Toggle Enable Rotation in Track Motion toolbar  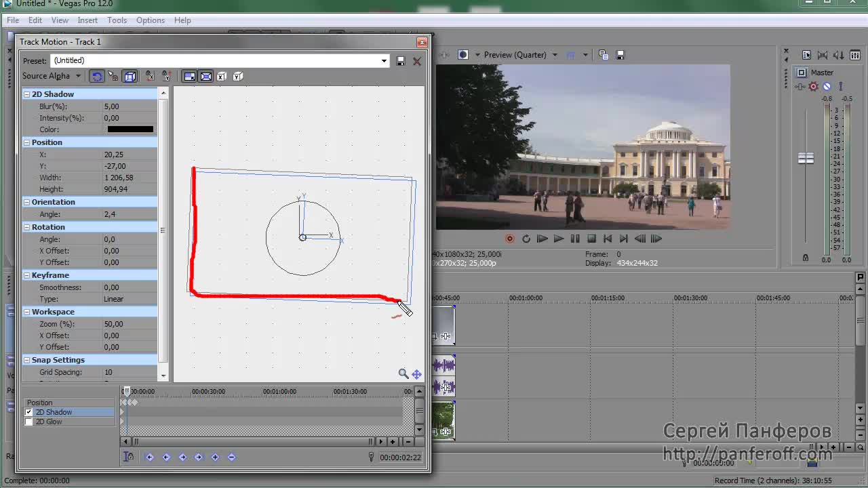[x=97, y=77]
